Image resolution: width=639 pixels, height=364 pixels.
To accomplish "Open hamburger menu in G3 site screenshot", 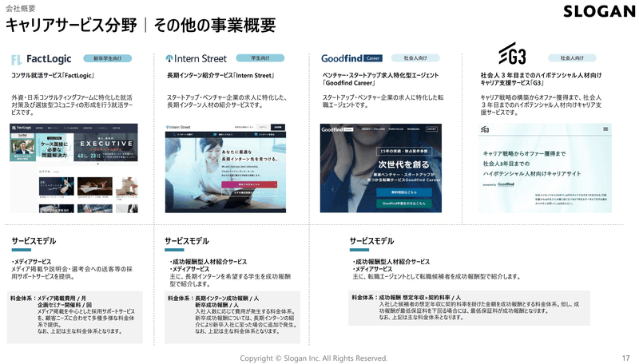I will (x=605, y=129).
